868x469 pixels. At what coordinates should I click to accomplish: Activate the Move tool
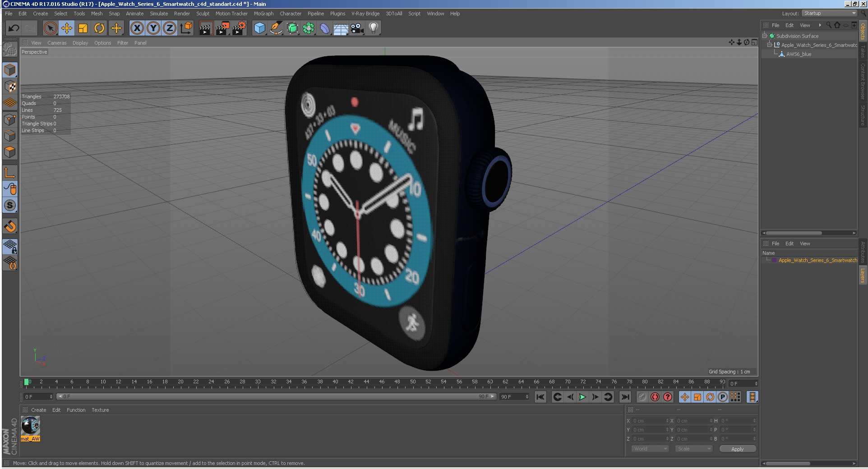point(67,28)
